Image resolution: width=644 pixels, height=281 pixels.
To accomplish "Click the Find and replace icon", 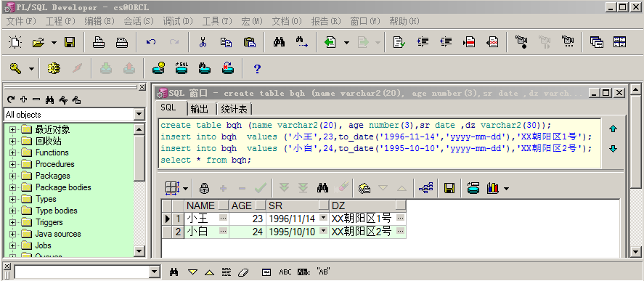I will [x=302, y=42].
